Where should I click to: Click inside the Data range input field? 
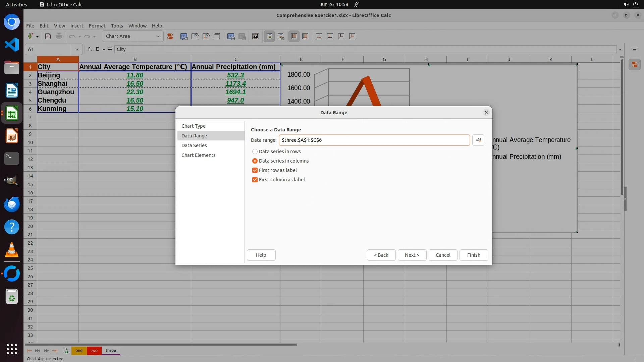374,140
